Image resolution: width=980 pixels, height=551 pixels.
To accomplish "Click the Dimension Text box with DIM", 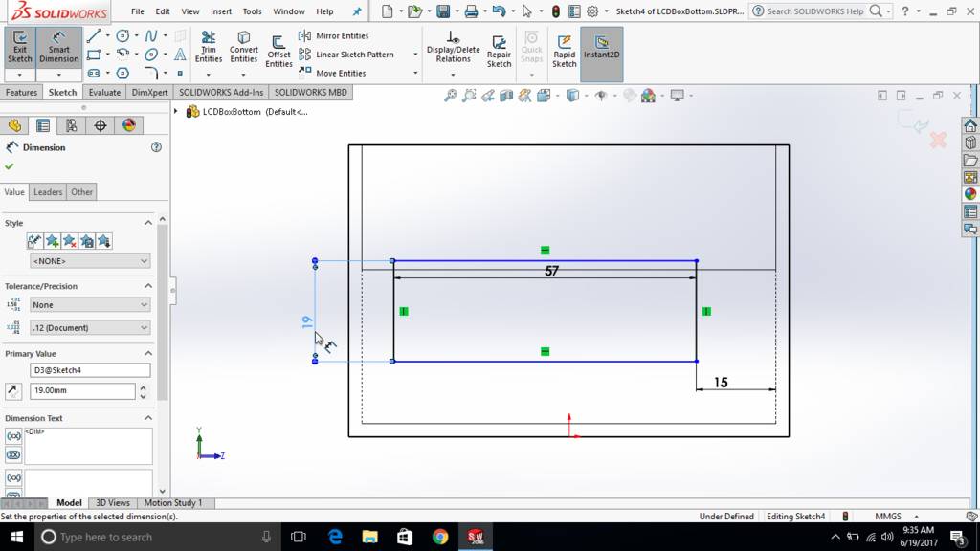I will tap(88, 446).
